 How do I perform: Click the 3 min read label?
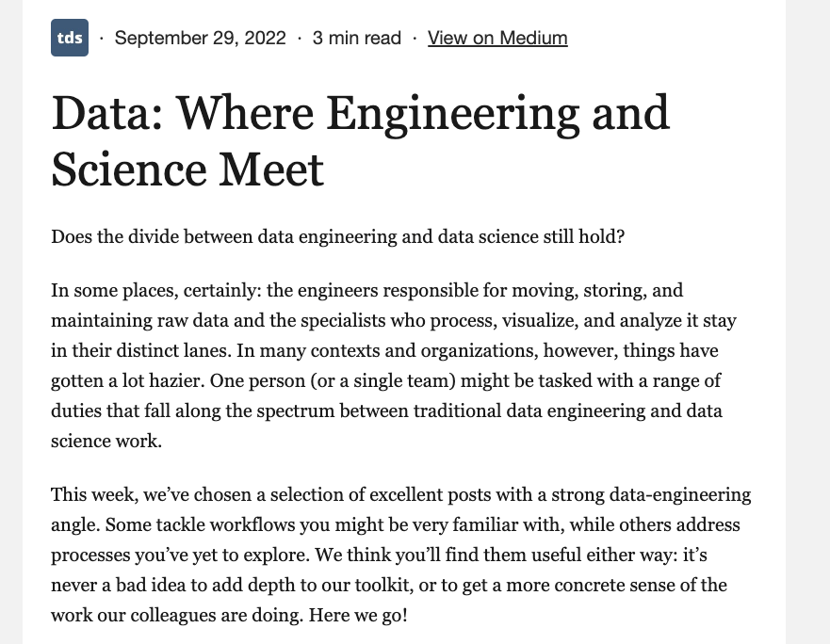click(x=357, y=38)
